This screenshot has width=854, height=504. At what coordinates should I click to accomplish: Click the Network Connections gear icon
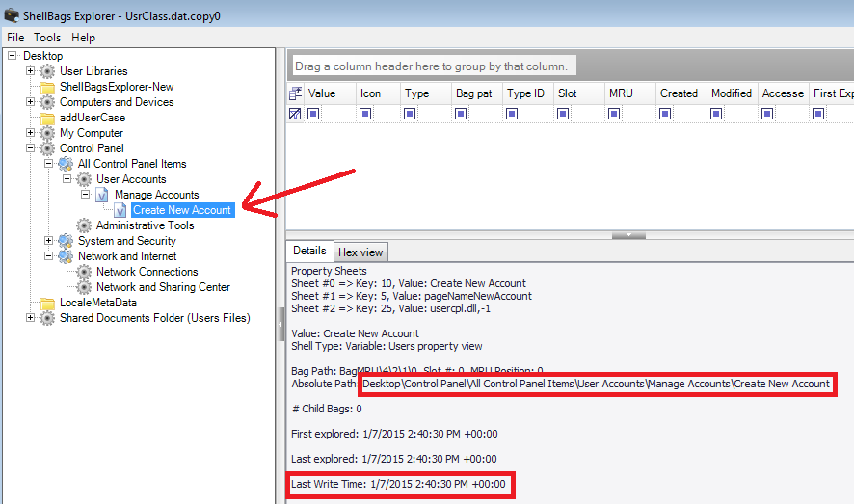[x=84, y=272]
